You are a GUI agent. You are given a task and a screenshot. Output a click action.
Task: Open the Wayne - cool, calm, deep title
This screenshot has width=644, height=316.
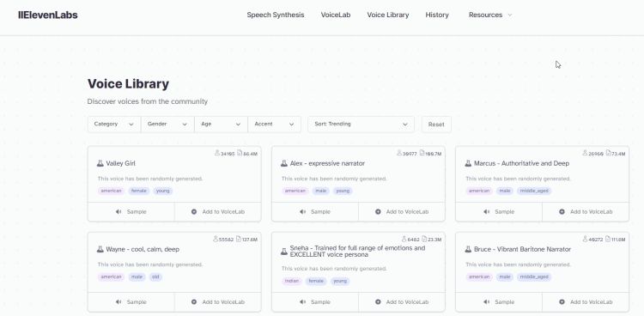143,249
